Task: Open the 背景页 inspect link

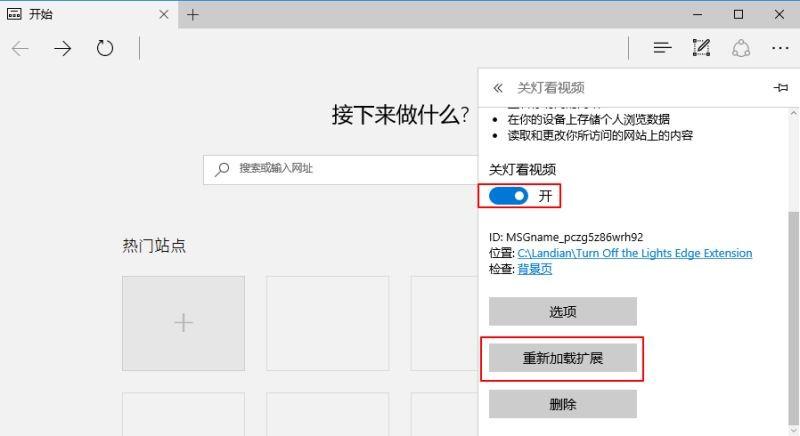Action: pyautogui.click(x=535, y=269)
